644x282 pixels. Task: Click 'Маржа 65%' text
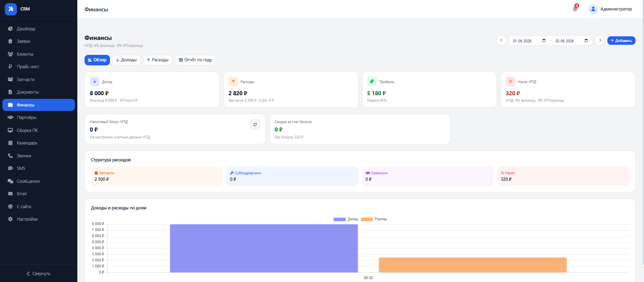377,100
